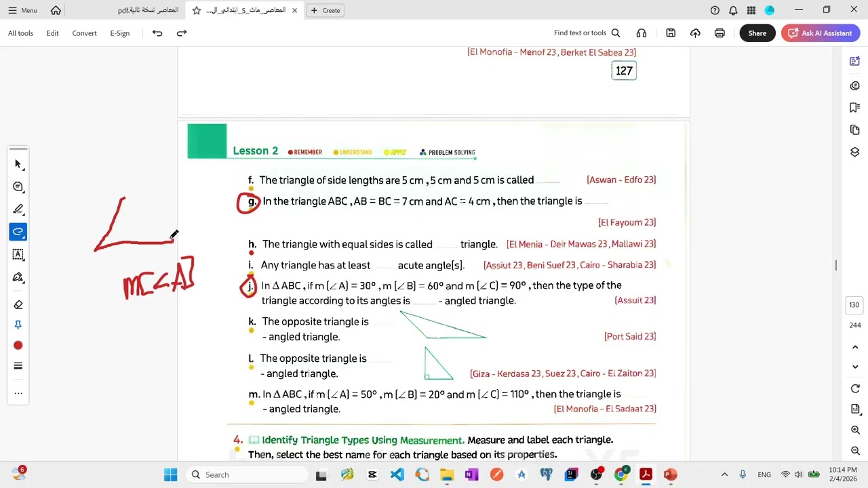Open the All tools panel

(x=20, y=33)
